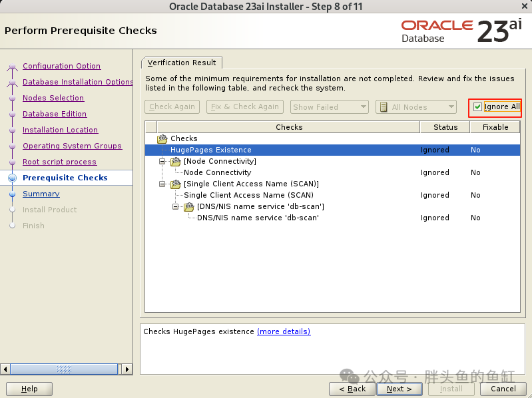Image resolution: width=532 pixels, height=398 pixels.
Task: Go to Installation Location step
Action: click(60, 130)
